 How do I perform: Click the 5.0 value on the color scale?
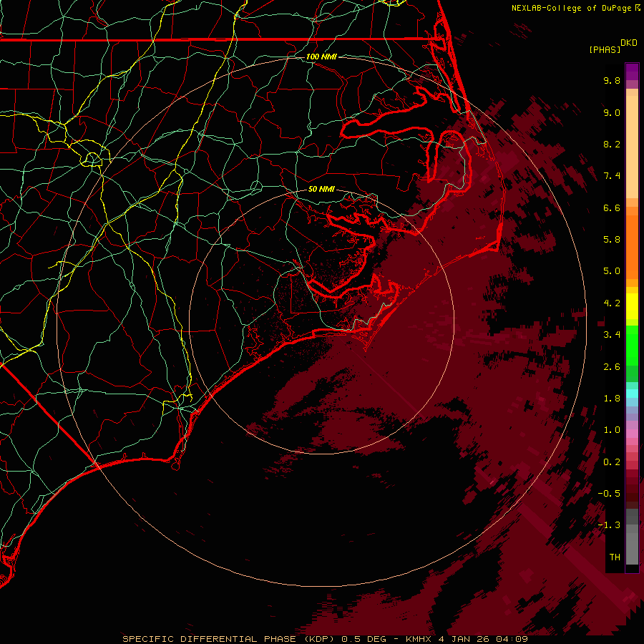click(612, 271)
